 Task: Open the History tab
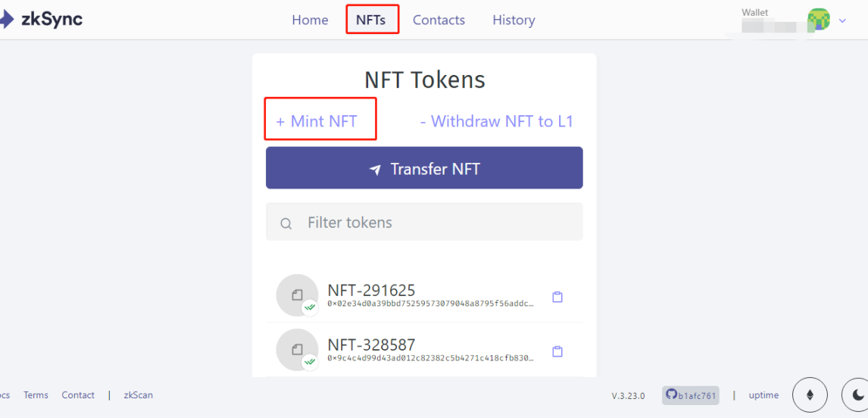coord(514,20)
